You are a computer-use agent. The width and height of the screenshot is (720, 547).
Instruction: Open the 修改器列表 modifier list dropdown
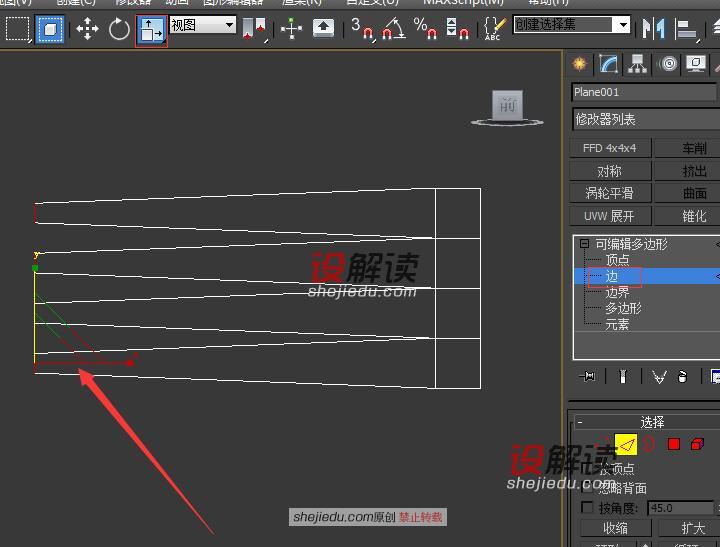point(647,120)
